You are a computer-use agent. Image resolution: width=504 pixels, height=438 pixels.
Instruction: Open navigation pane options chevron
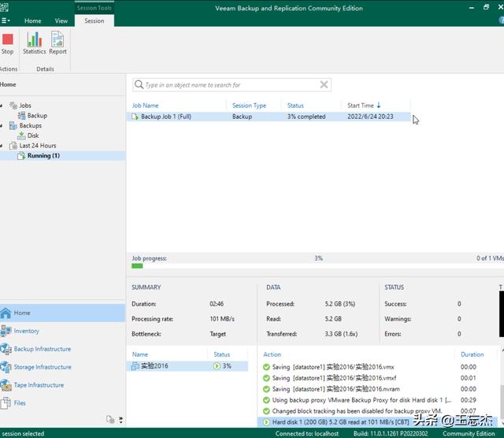120,420
